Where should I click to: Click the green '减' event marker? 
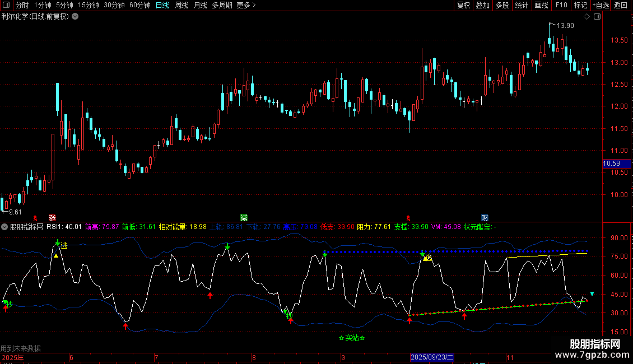(x=244, y=217)
